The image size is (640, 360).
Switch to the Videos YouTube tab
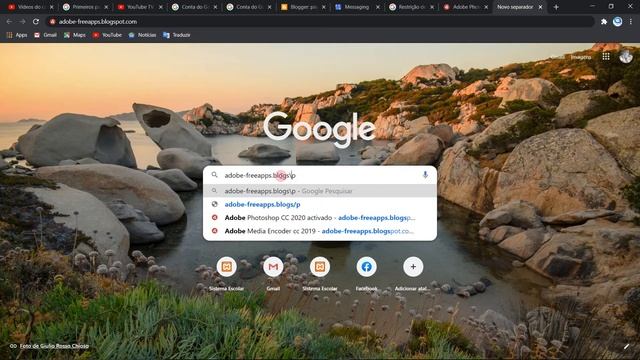(29, 7)
